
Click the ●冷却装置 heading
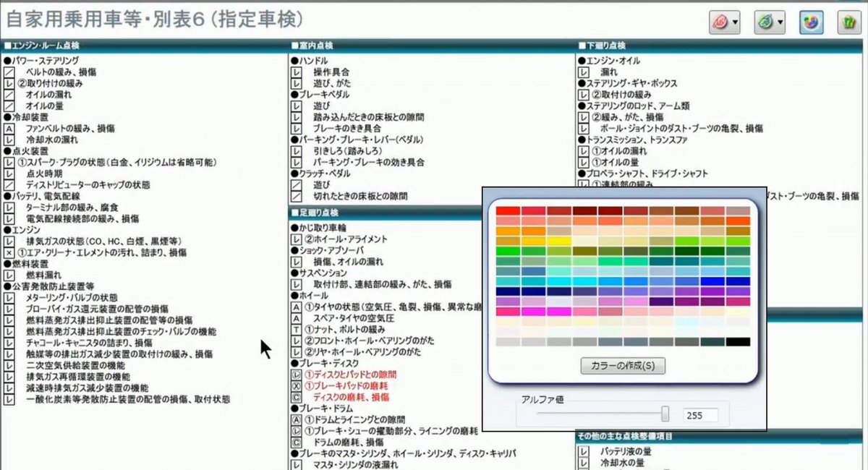click(x=26, y=117)
